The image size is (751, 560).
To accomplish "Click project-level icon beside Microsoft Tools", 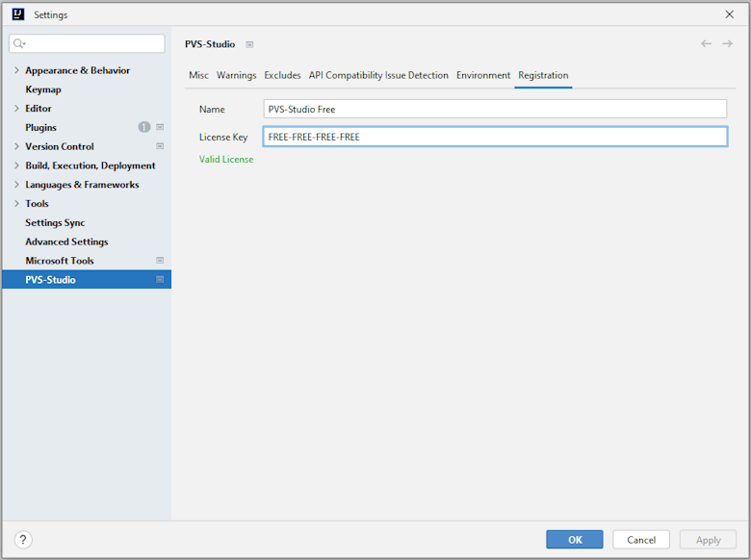I will [x=160, y=261].
